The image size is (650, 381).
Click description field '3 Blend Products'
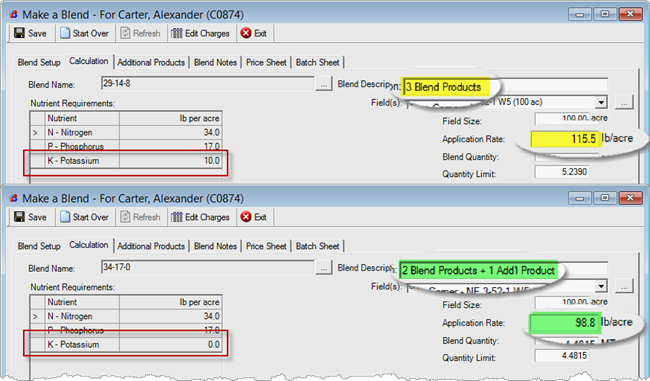pos(505,87)
